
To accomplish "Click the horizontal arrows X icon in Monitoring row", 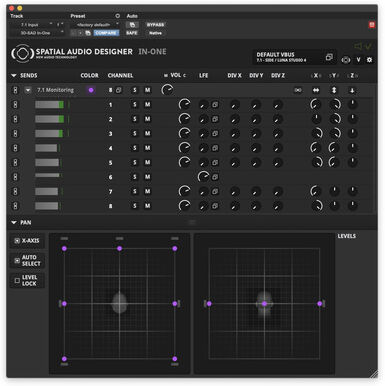I will (316, 90).
